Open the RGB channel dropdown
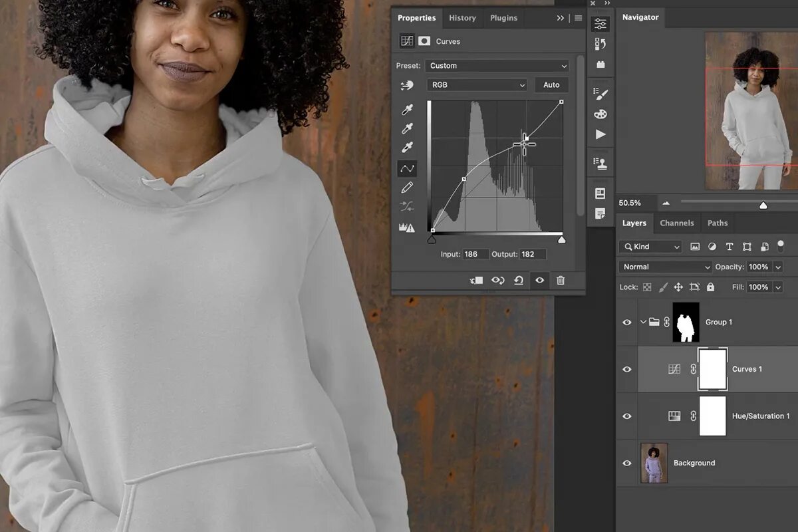This screenshot has width=798, height=532. (477, 85)
